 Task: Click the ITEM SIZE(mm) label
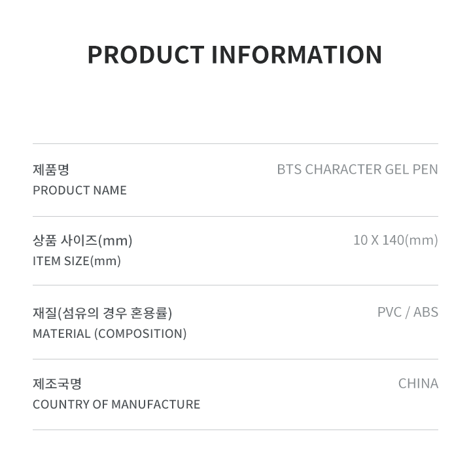tap(77, 261)
